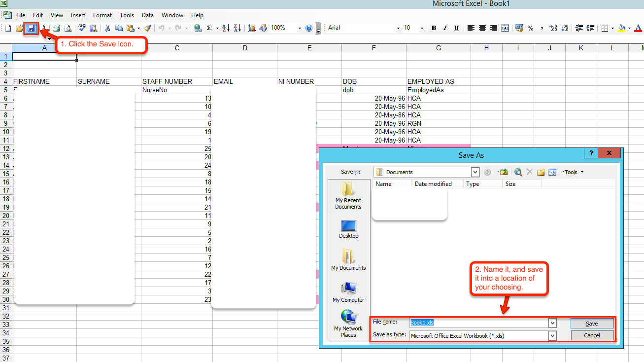Click the Save icon in the toolbar
This screenshot has height=362, width=644.
point(31,28)
